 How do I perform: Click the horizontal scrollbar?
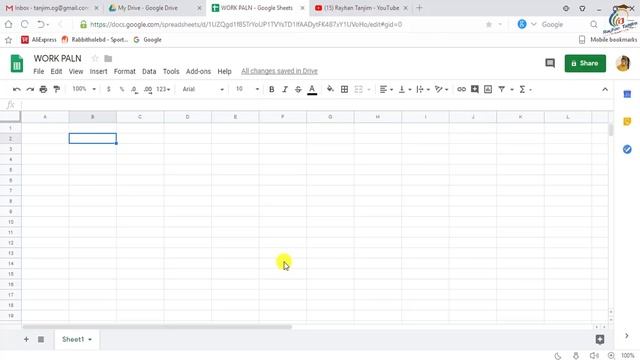pos(157,327)
